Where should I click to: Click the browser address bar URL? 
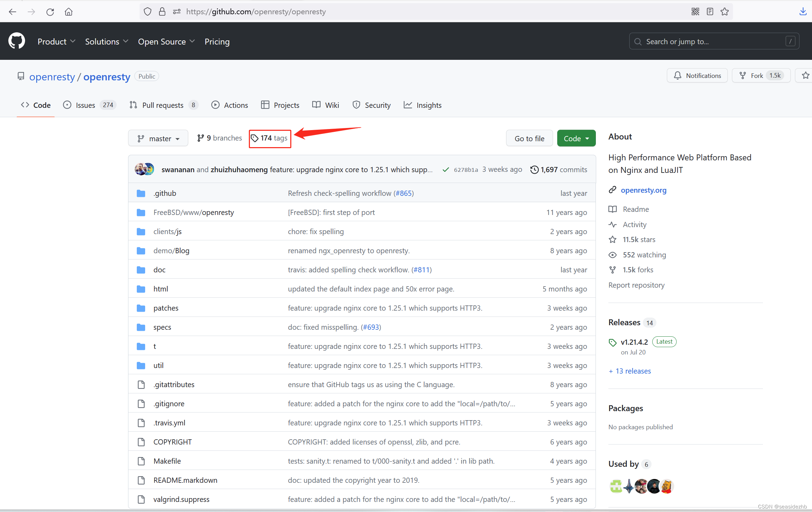click(x=256, y=12)
